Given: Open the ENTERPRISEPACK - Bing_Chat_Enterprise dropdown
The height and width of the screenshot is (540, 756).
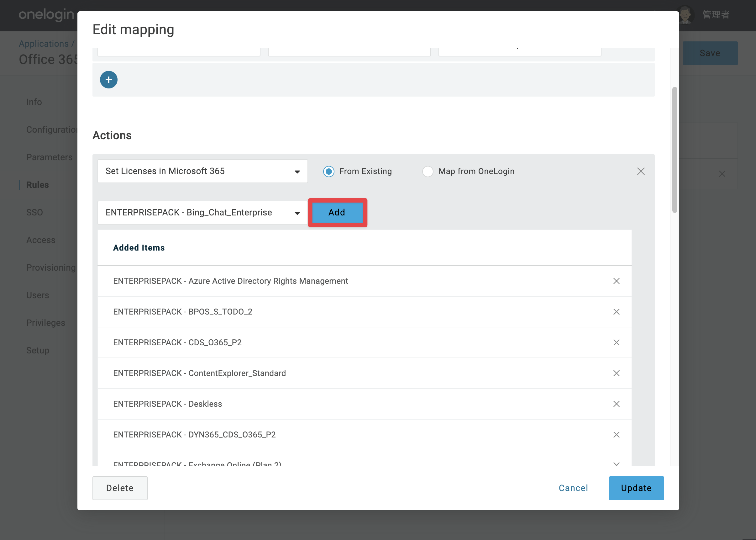Looking at the screenshot, I should point(202,213).
